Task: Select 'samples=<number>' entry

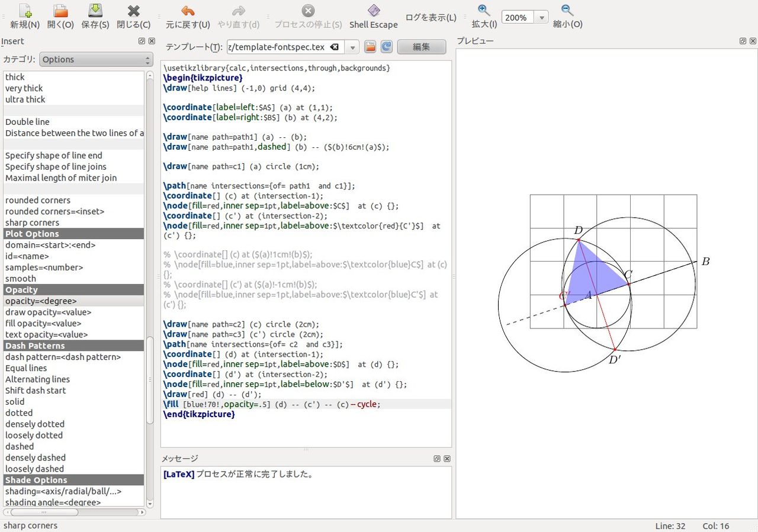Action: pos(73,267)
